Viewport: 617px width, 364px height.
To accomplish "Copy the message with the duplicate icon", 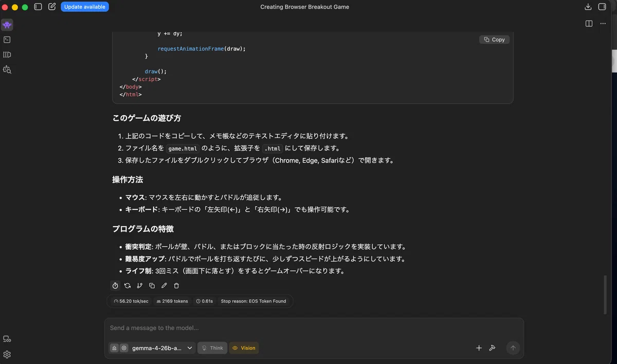I will pos(152,285).
